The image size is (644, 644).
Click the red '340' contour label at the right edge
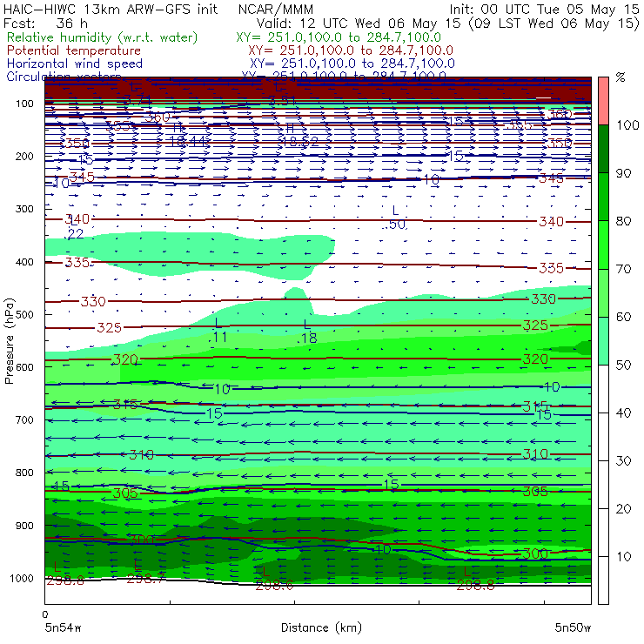point(551,222)
